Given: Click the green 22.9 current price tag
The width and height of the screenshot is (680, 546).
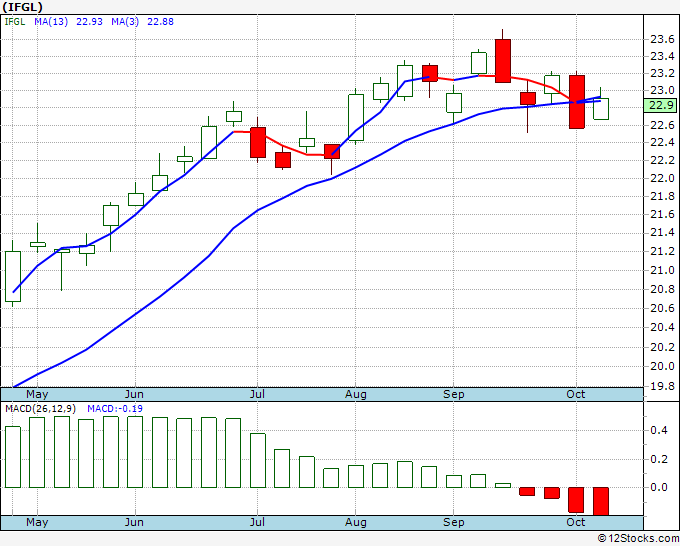Looking at the screenshot, I should [x=661, y=105].
